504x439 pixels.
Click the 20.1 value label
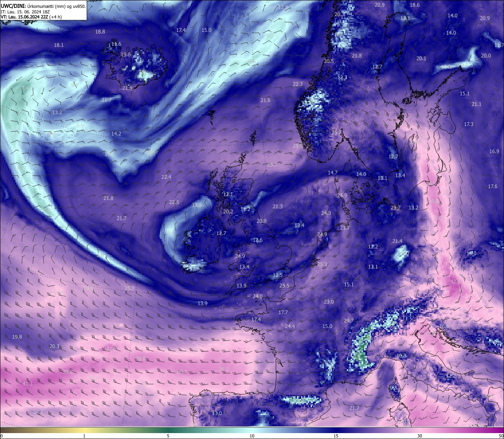[421, 58]
